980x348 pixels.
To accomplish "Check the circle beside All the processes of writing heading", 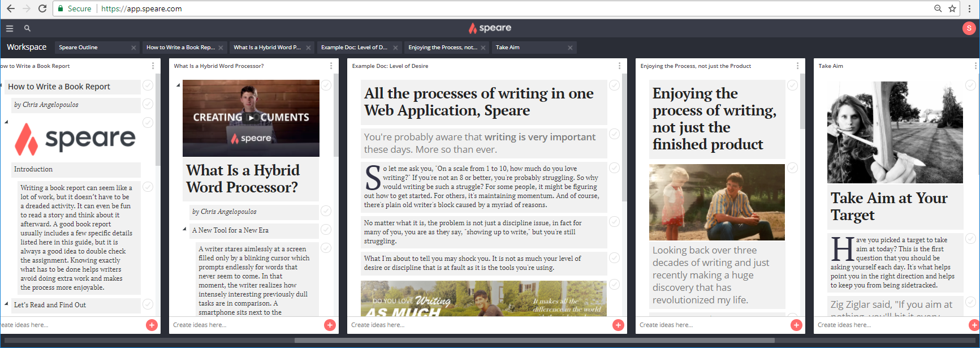I will pos(614,85).
